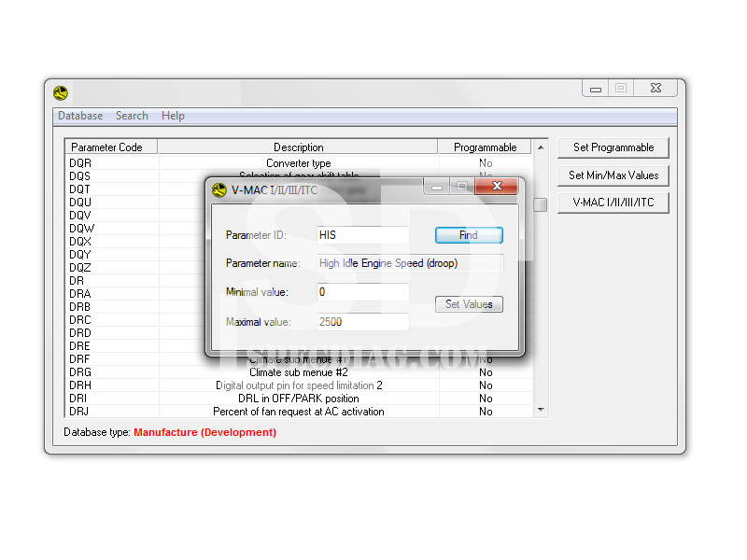Click into the Parameter ID field
The image size is (747, 560).
pyautogui.click(x=362, y=235)
